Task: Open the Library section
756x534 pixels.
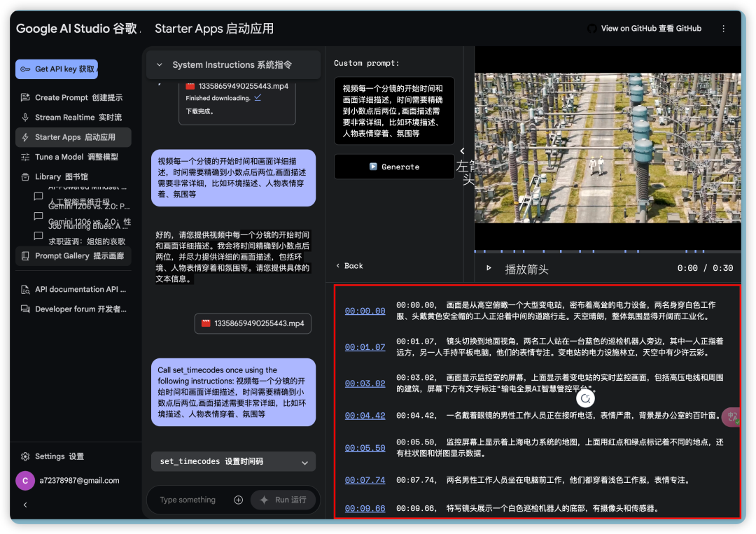Action: coord(72,176)
